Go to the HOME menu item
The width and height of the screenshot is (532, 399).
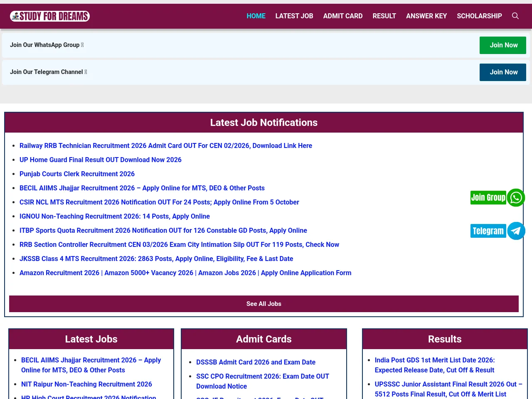click(256, 16)
